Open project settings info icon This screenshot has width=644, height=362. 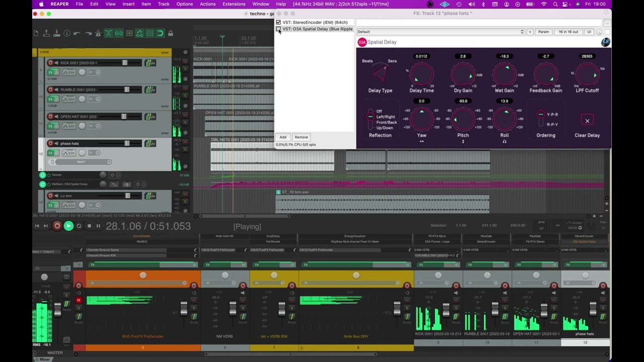coord(67,33)
